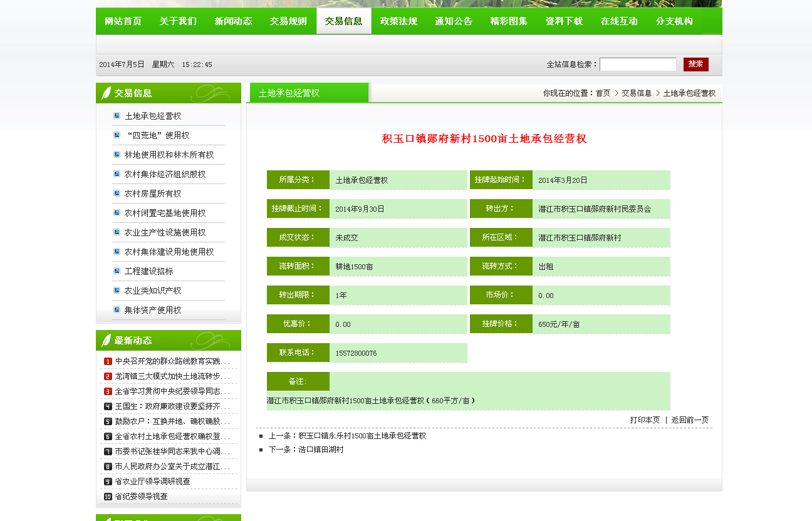Viewport: 812px width, 521px height.
Task: Switch to the 政策法规 tab
Action: [398, 21]
